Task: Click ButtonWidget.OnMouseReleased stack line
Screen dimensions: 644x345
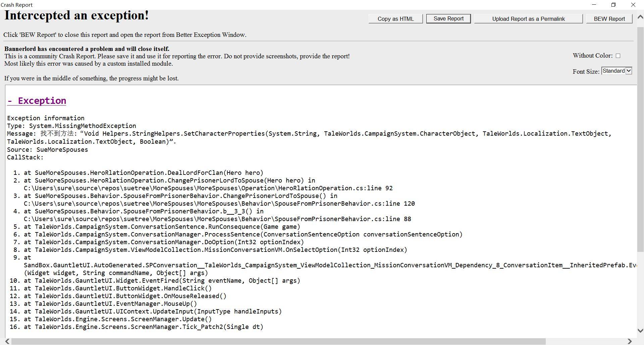Action: click(x=125, y=296)
